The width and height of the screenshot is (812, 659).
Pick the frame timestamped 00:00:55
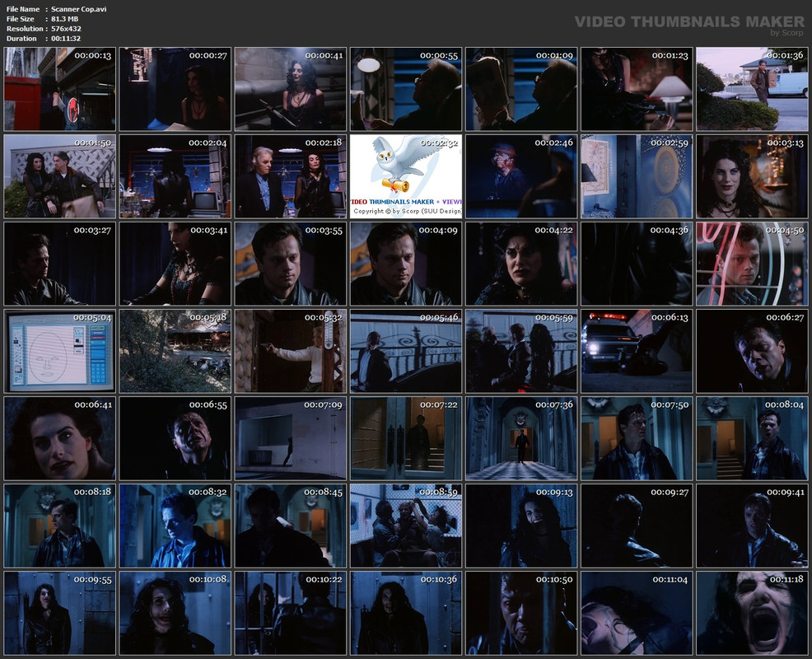tap(406, 89)
